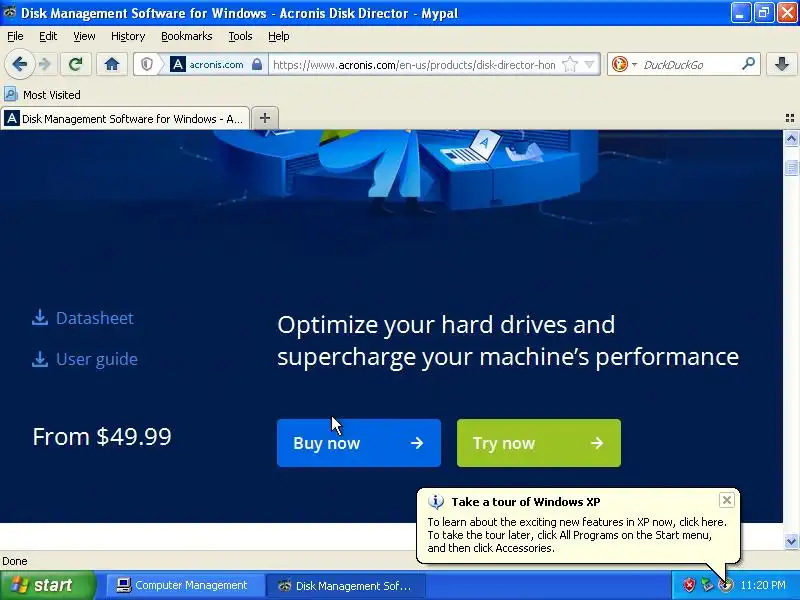Click the Take a tour of Windows XP balloon text
The height and width of the screenshot is (600, 800).
tap(526, 502)
